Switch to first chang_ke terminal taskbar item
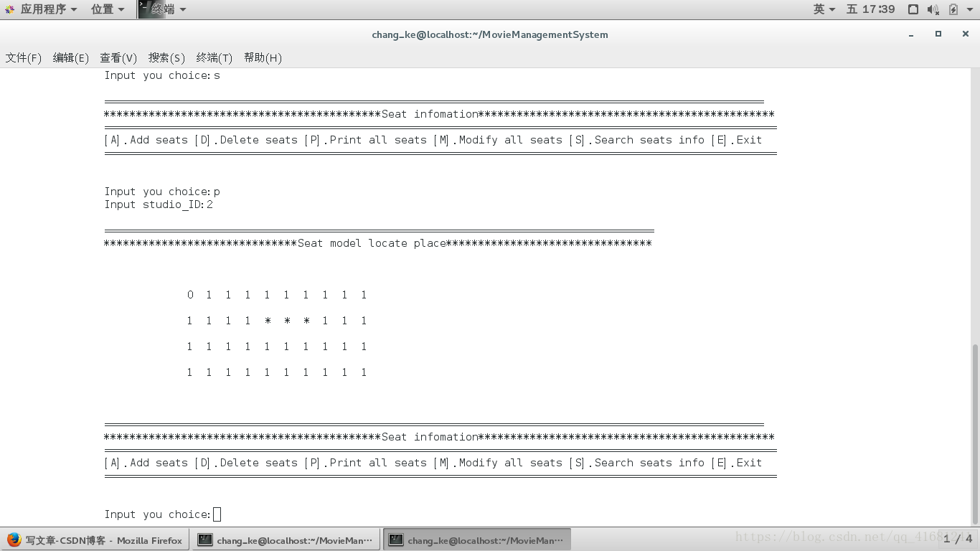This screenshot has width=980, height=551. pyautogui.click(x=286, y=540)
